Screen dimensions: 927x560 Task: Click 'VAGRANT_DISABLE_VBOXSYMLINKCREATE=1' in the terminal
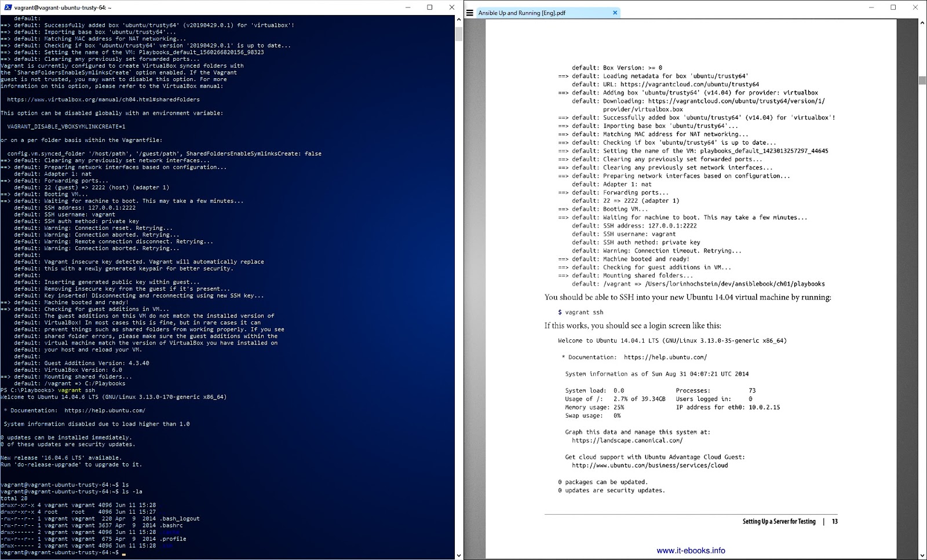coord(66,127)
